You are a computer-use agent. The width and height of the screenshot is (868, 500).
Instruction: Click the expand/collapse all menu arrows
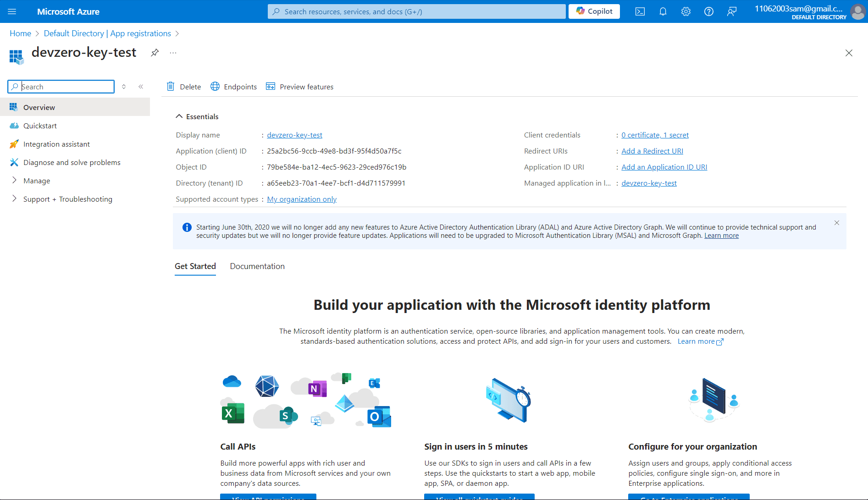coord(124,87)
